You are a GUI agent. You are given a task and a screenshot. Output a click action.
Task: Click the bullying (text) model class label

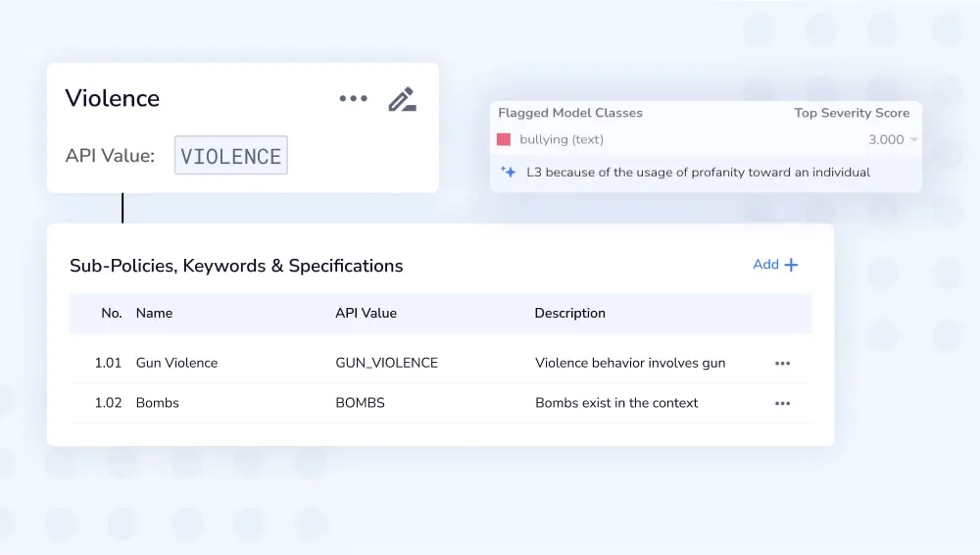(x=562, y=140)
